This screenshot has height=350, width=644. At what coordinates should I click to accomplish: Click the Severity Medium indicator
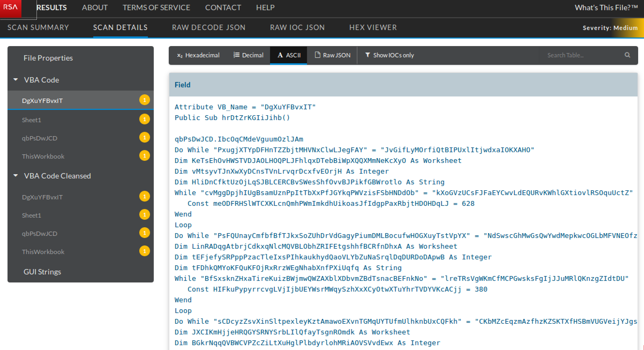click(610, 28)
